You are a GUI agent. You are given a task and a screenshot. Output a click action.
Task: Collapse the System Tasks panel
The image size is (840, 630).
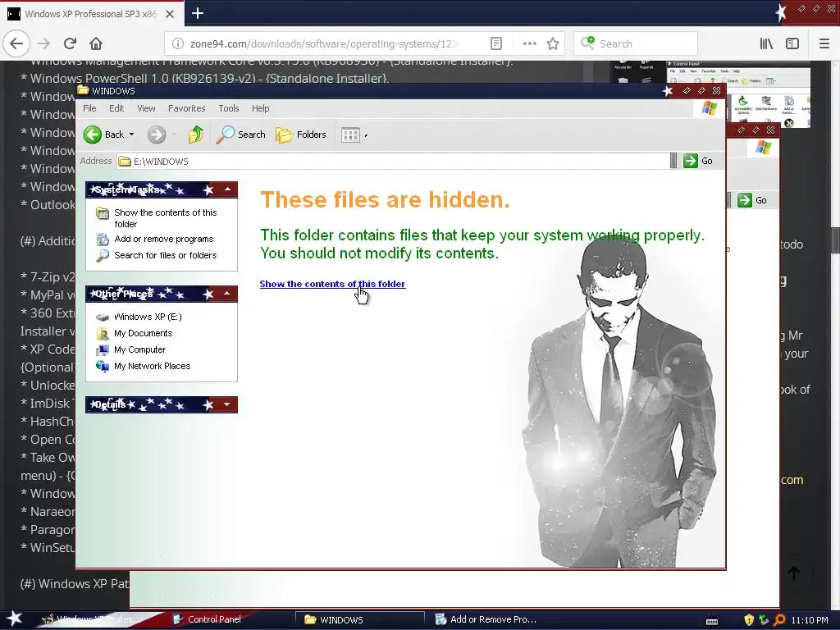(228, 189)
